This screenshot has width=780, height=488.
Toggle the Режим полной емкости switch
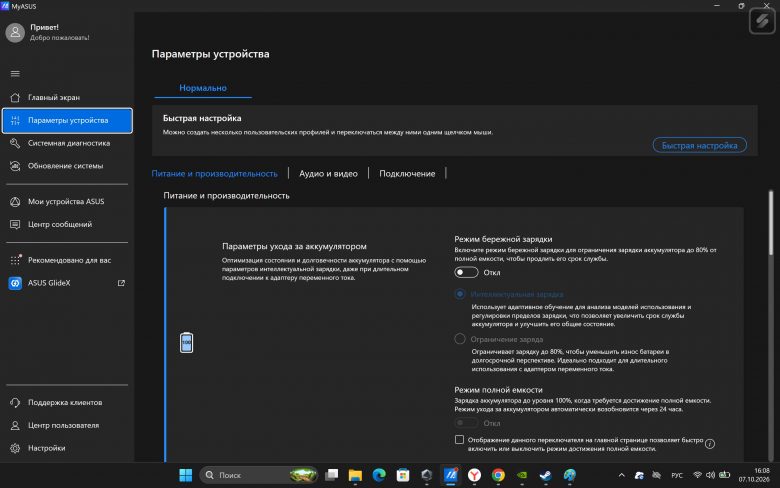466,423
